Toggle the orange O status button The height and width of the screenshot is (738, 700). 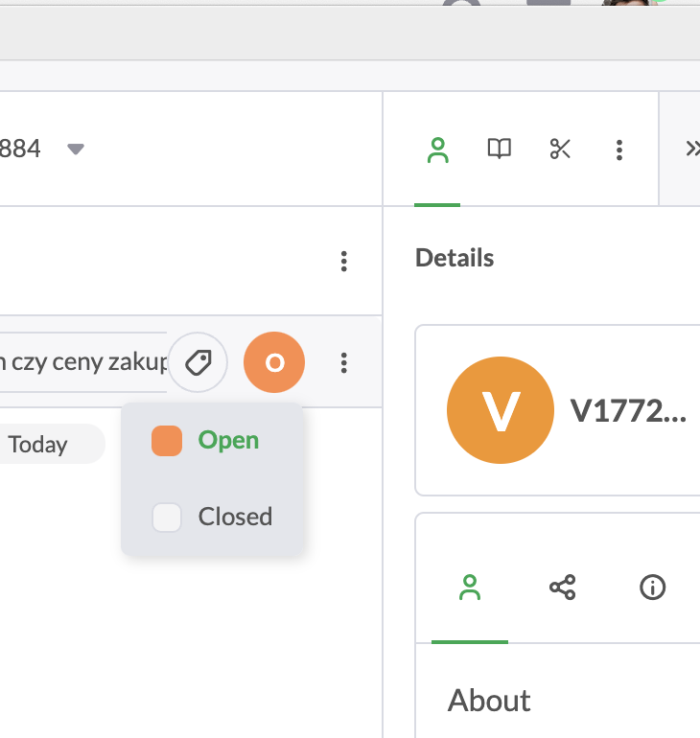point(274,362)
